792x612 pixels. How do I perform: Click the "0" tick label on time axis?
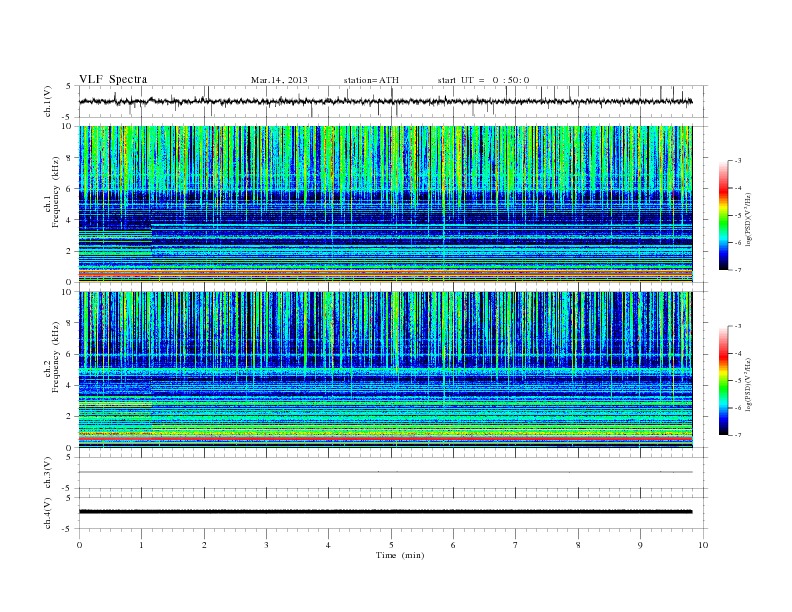pos(79,545)
